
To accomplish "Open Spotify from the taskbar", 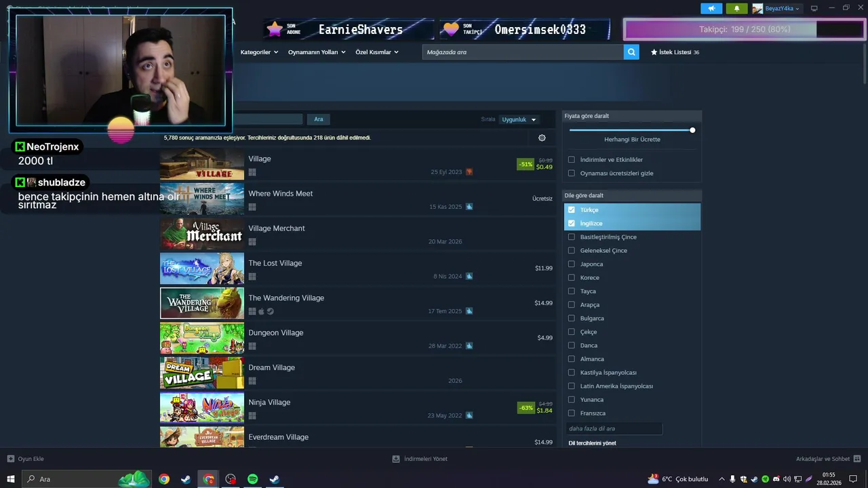I will pos(252,479).
